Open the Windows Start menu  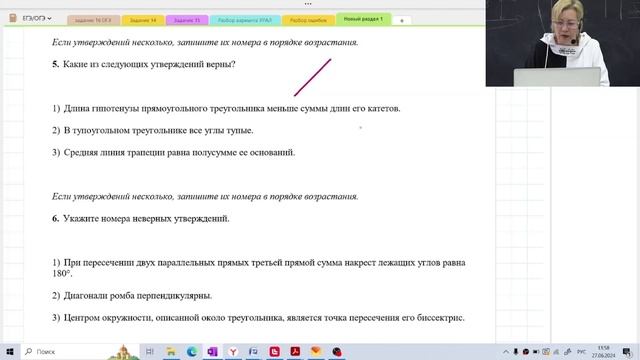click(10, 351)
